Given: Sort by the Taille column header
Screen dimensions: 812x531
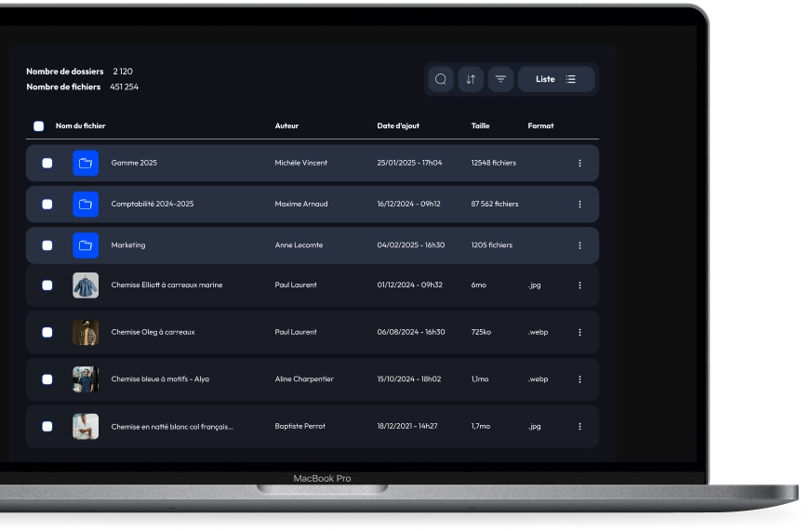Looking at the screenshot, I should coord(480,126).
